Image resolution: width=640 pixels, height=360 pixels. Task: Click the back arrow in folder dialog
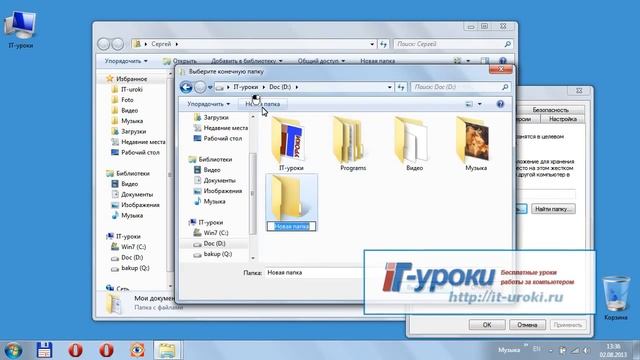pyautogui.click(x=186, y=87)
